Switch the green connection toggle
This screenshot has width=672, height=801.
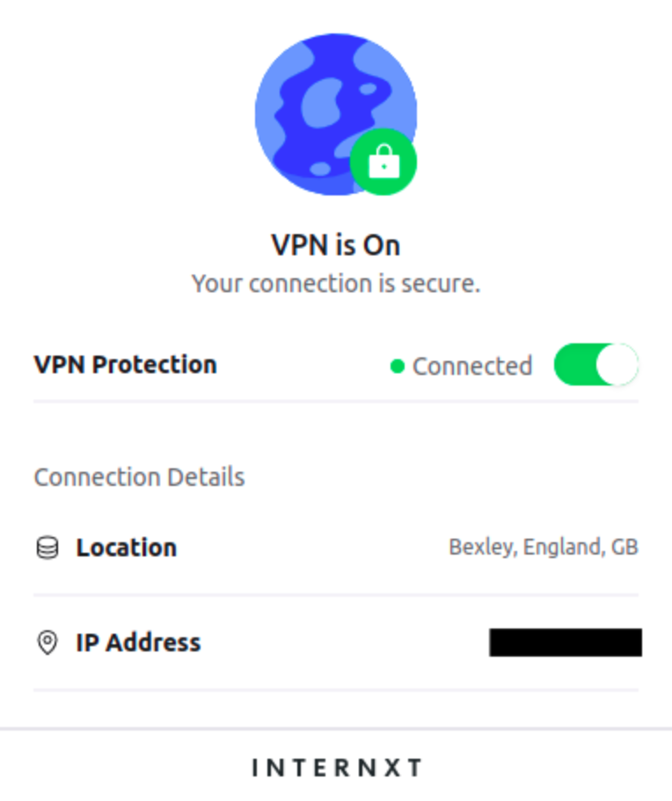(596, 364)
